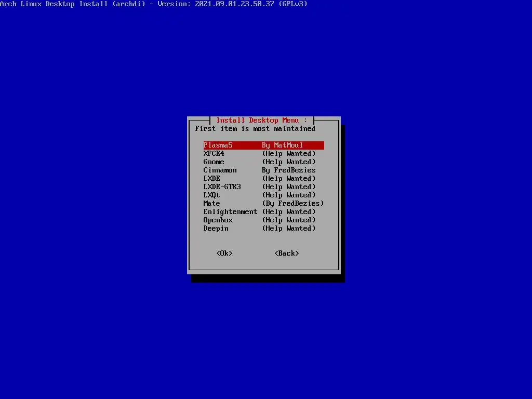532x399 pixels.
Task: Select the Plasma5 desktop entry
Action: tap(263, 145)
